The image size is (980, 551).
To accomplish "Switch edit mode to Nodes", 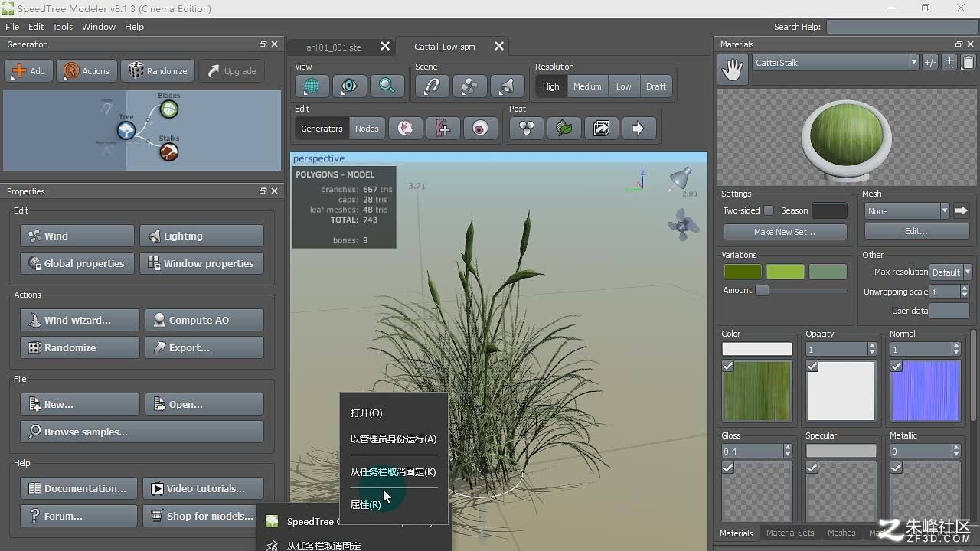I will 366,129.
